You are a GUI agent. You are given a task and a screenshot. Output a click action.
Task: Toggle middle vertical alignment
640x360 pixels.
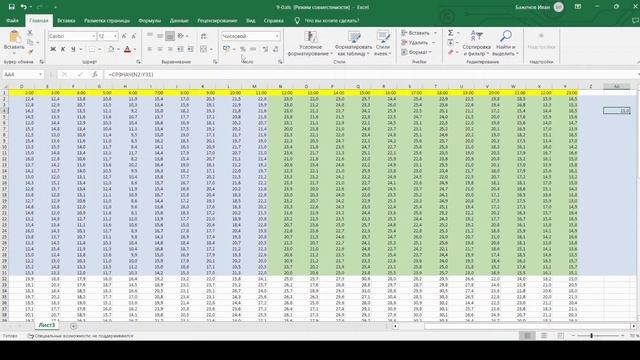pos(160,36)
